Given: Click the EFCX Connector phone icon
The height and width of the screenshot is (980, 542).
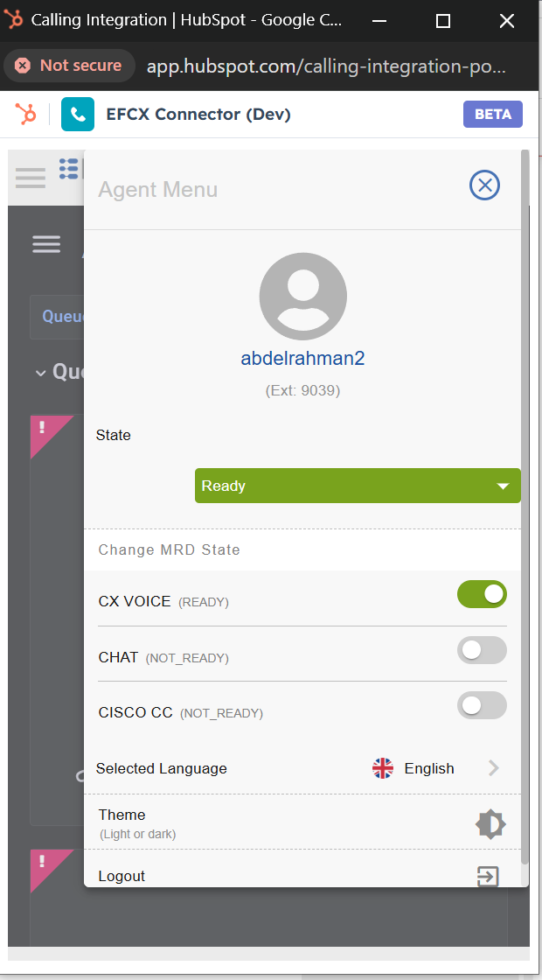Looking at the screenshot, I should click(78, 115).
